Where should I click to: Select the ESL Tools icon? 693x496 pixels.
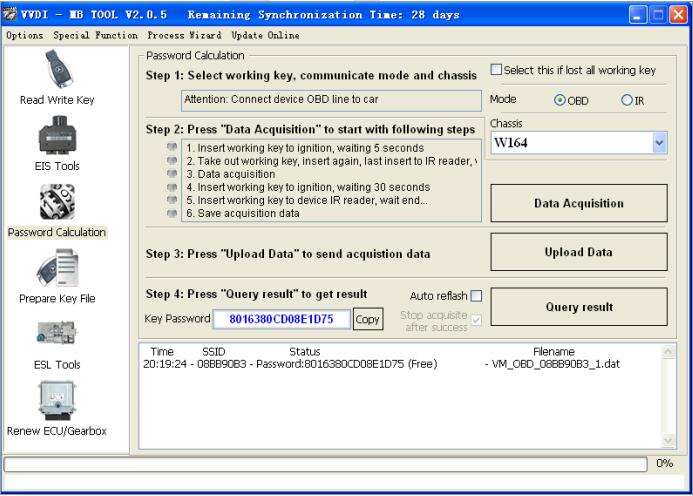coord(57,335)
